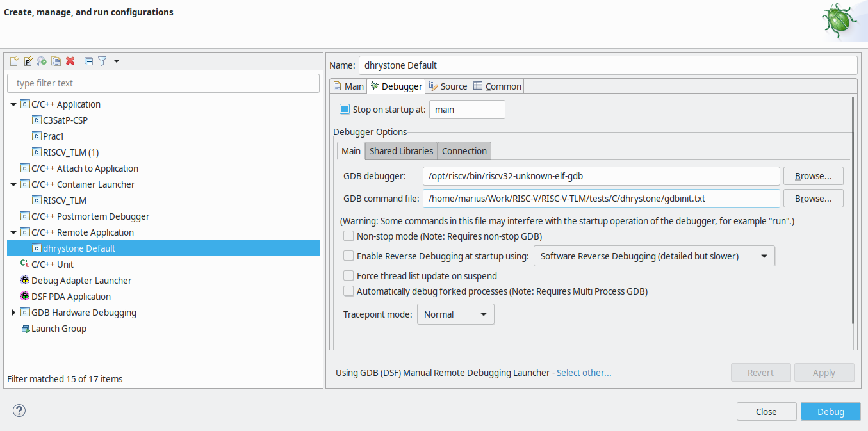Screen dimensions: 868x431
Task: Click the C/C++ Application category icon
Action: click(x=25, y=104)
